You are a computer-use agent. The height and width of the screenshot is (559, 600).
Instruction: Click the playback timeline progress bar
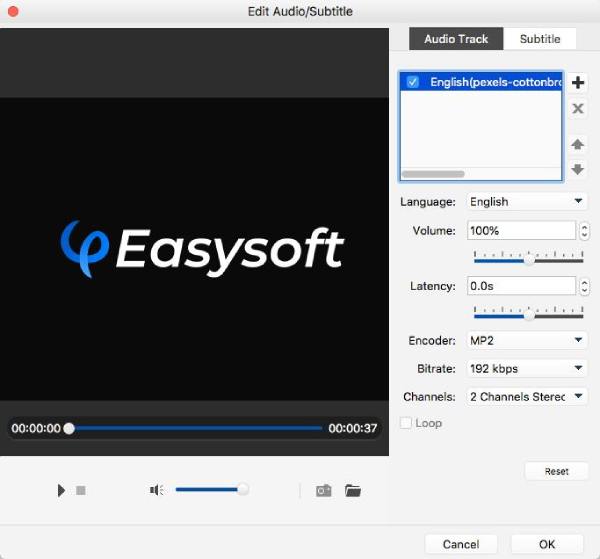click(x=195, y=428)
